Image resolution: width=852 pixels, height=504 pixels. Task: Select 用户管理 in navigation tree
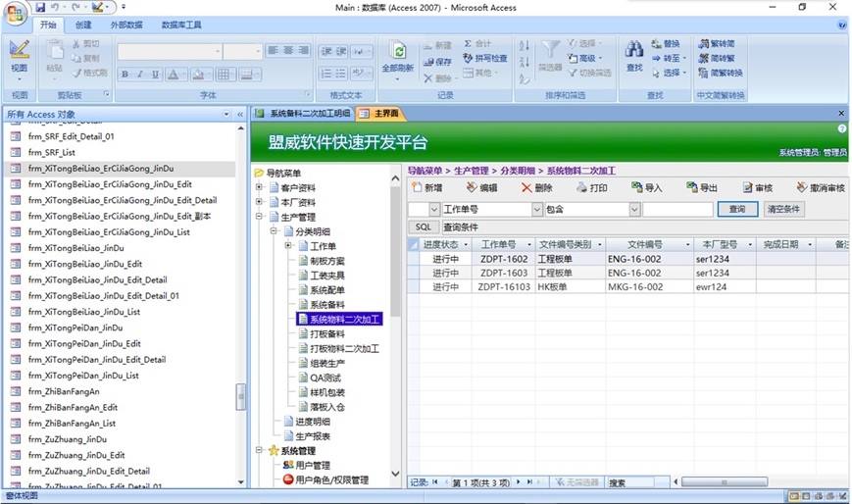(313, 466)
